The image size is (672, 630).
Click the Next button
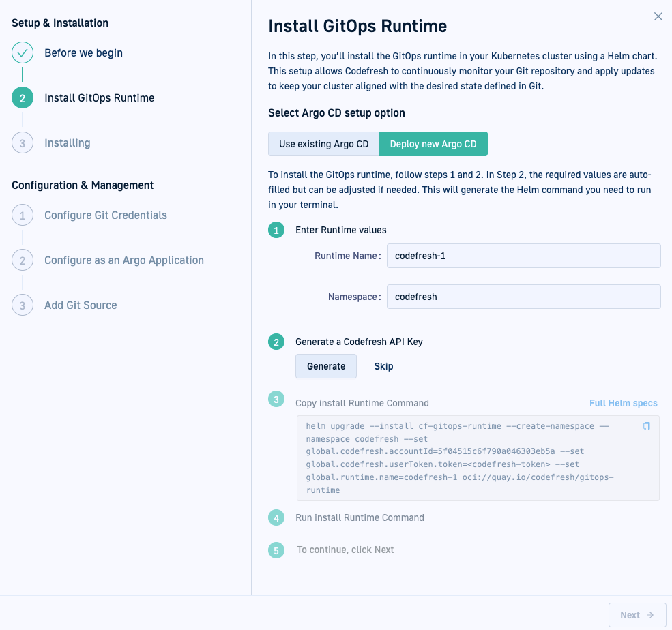point(637,615)
